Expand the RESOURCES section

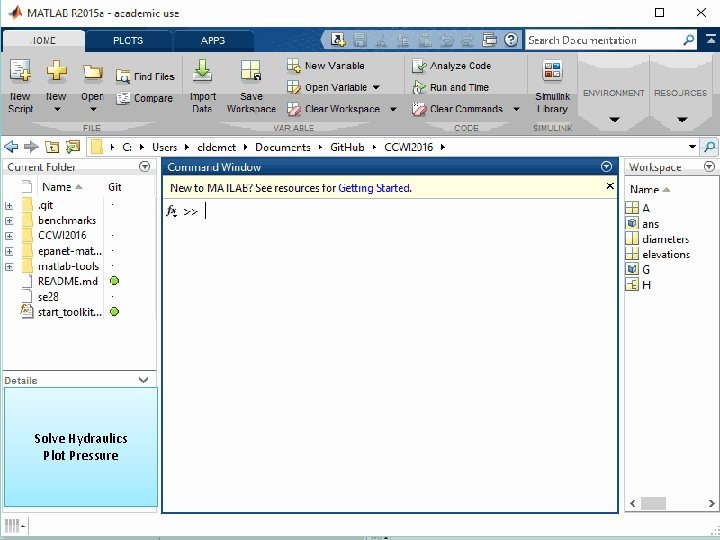point(681,95)
